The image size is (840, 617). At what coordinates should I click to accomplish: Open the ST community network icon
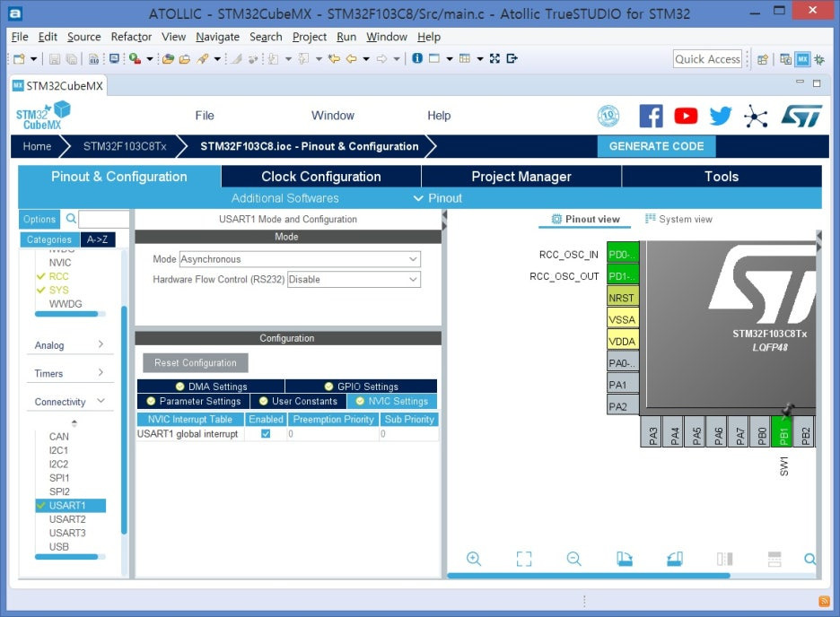(x=756, y=116)
